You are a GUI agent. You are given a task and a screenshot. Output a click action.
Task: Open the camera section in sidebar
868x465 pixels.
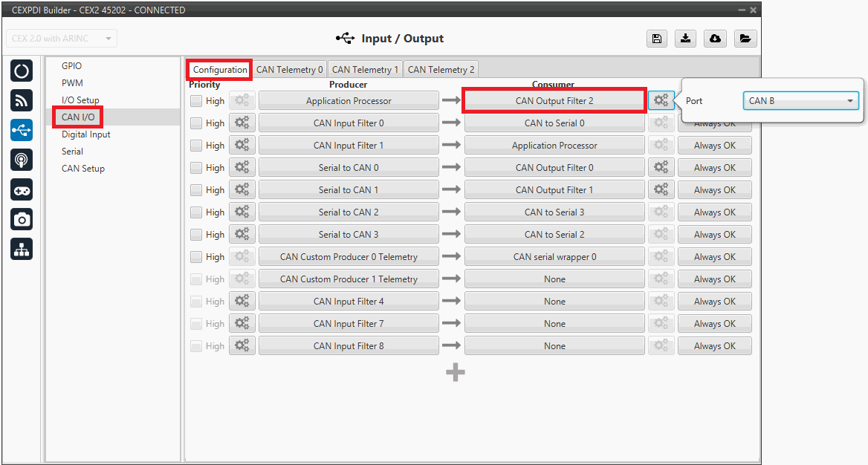[x=22, y=219]
